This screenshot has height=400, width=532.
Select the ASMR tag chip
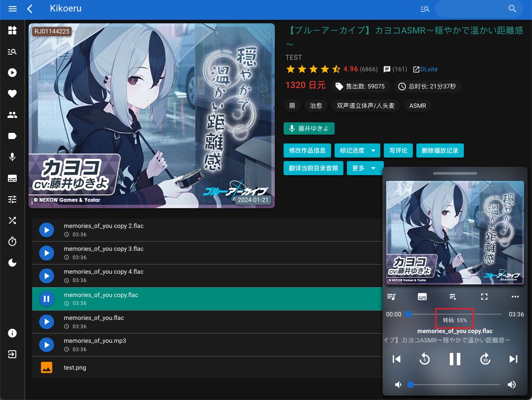point(417,106)
